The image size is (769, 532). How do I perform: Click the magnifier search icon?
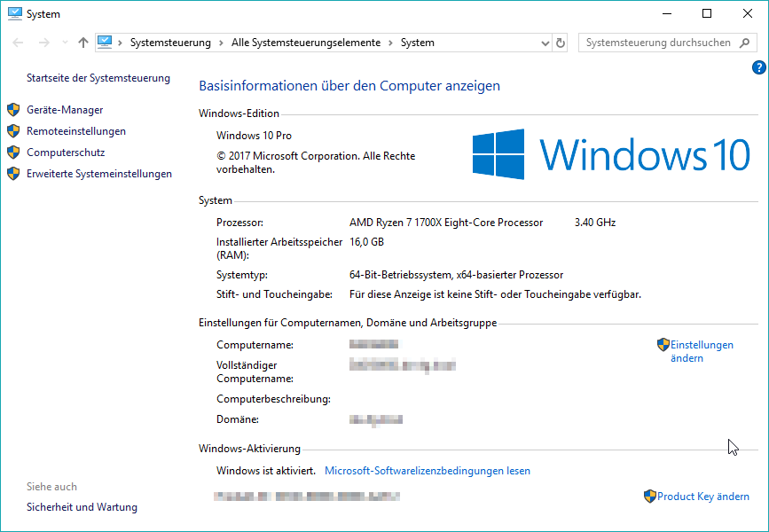point(744,43)
